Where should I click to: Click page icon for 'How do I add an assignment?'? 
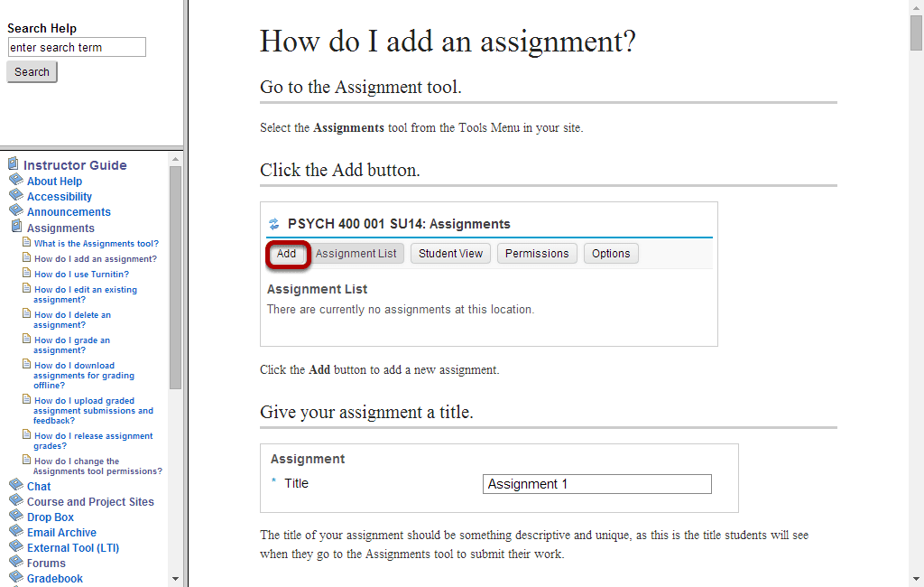pos(26,257)
